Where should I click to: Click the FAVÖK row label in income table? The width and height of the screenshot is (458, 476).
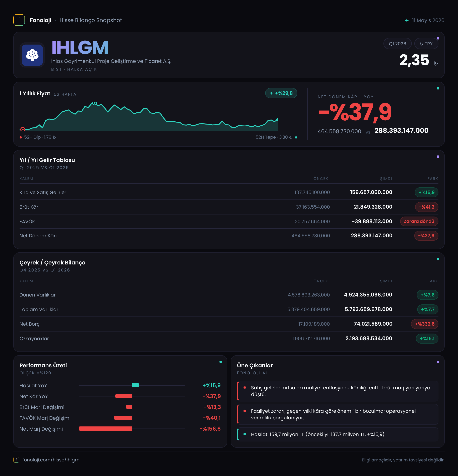27,222
